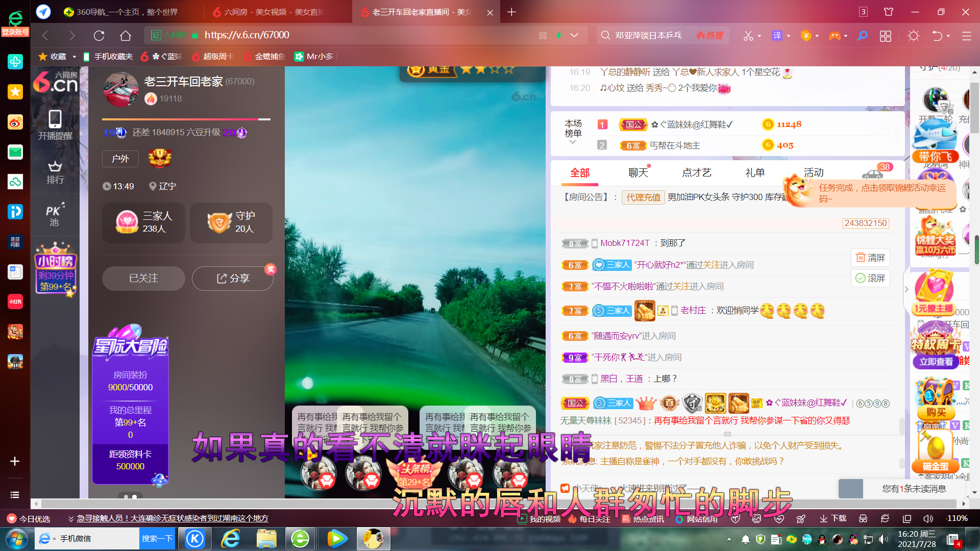Click the 分享 share button

[233, 279]
